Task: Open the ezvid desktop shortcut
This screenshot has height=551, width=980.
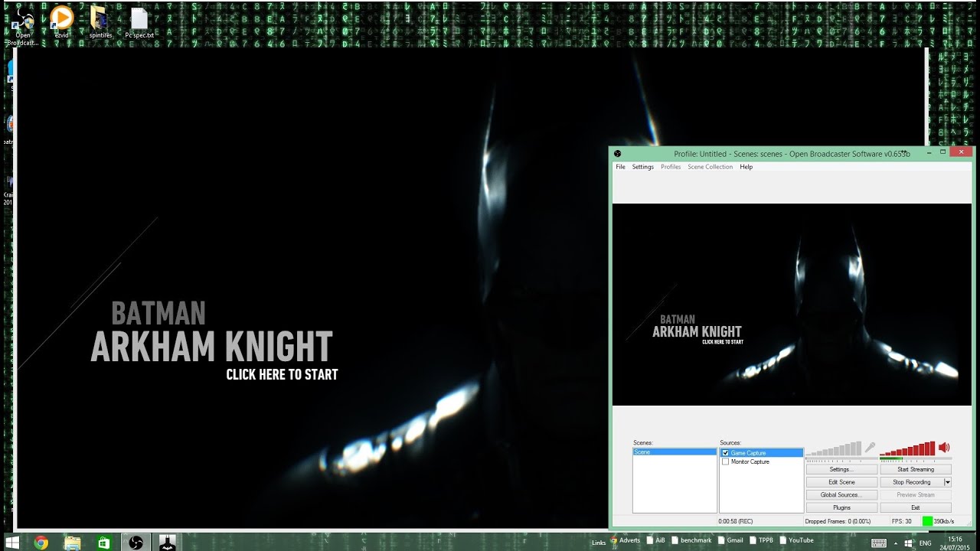Action: 61,21
